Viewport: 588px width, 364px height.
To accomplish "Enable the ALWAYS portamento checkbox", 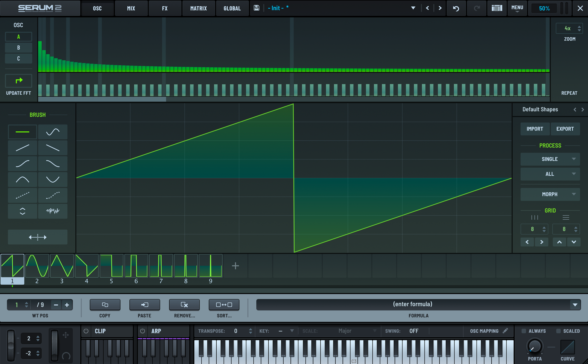I will tap(524, 331).
